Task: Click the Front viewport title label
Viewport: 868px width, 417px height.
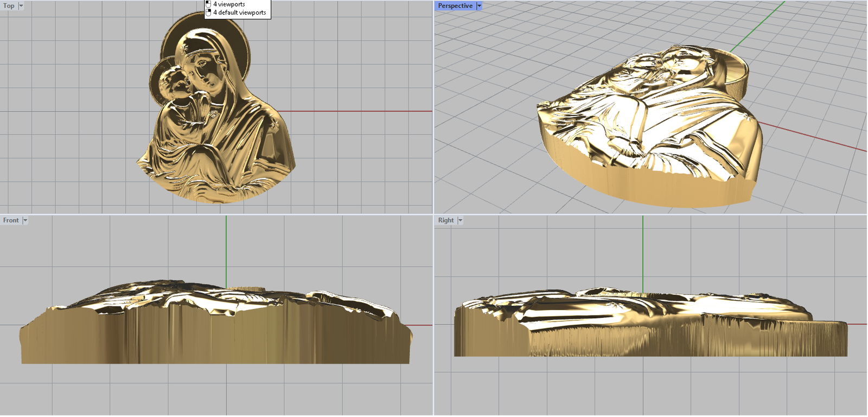Action: tap(11, 221)
